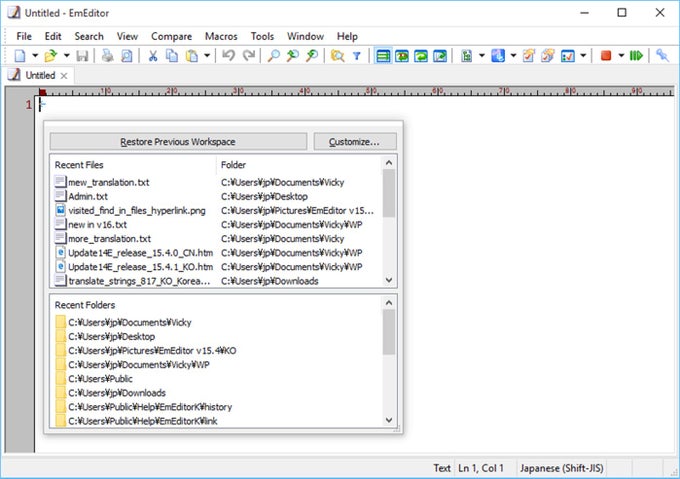Expand the Paste dropdown arrow

point(207,55)
